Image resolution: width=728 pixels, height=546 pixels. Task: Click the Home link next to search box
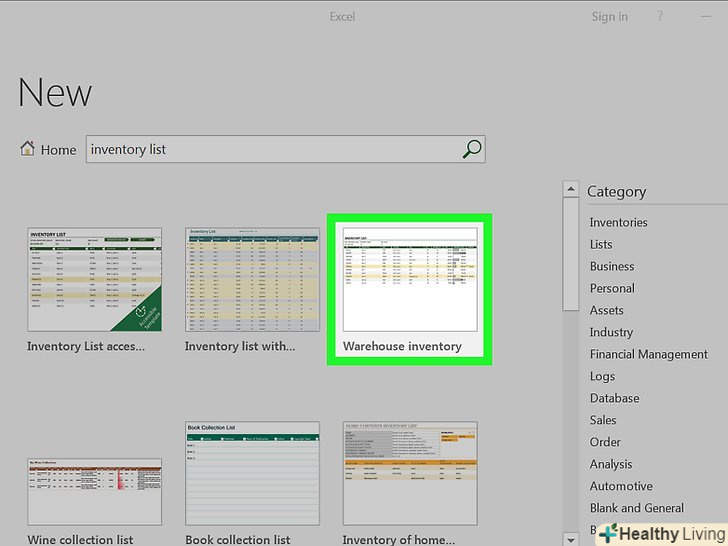58,150
